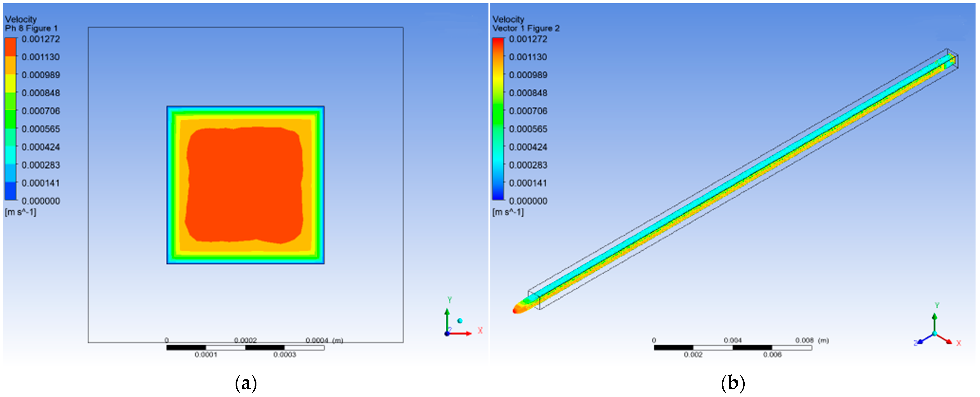Click the cyan sphere near left axis triad

click(460, 321)
